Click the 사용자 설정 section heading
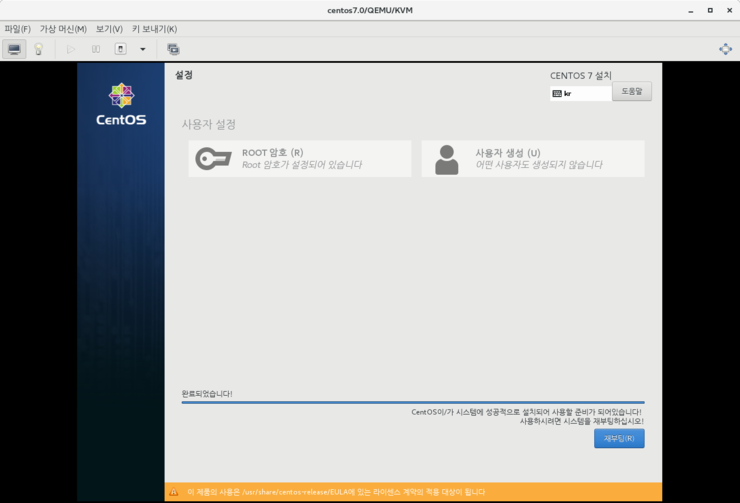The width and height of the screenshot is (740, 503). click(x=209, y=125)
